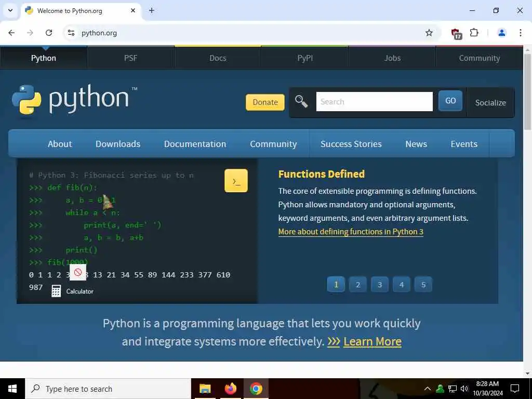
Task: Show slide 5 of the code carousel
Action: [423, 284]
